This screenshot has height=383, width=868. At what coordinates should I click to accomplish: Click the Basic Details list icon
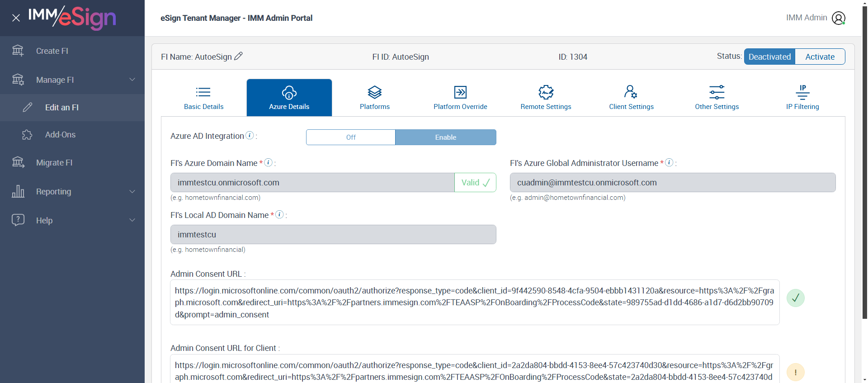pos(203,92)
